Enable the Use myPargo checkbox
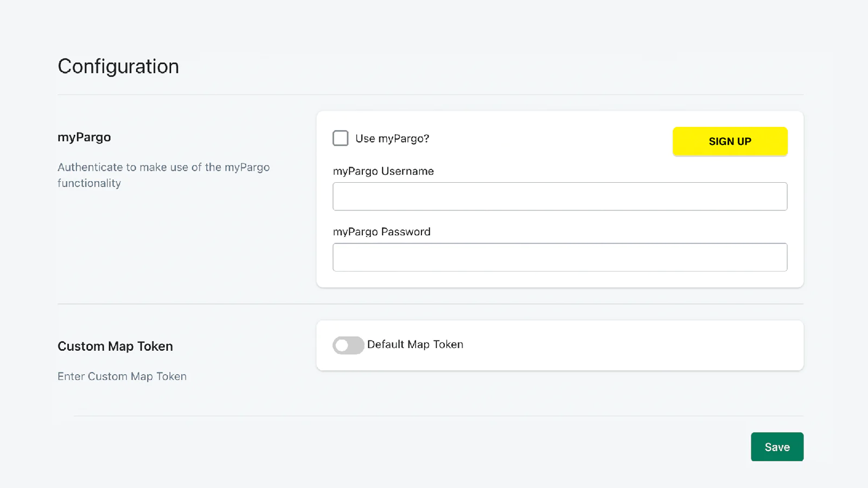The height and width of the screenshot is (488, 868). pyautogui.click(x=341, y=138)
